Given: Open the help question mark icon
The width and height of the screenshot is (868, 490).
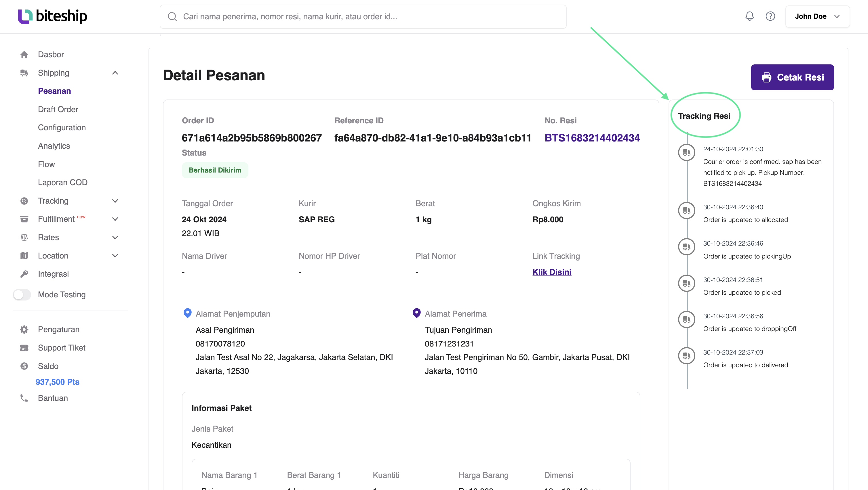Looking at the screenshot, I should coord(770,16).
